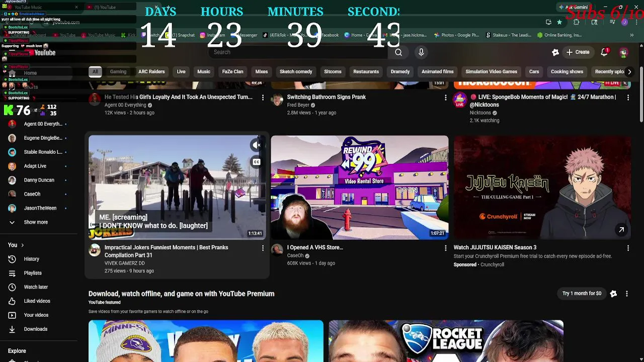Screen dimensions: 644x362
Task: Open YouTube Premium section three-dot menu
Action: click(627, 294)
